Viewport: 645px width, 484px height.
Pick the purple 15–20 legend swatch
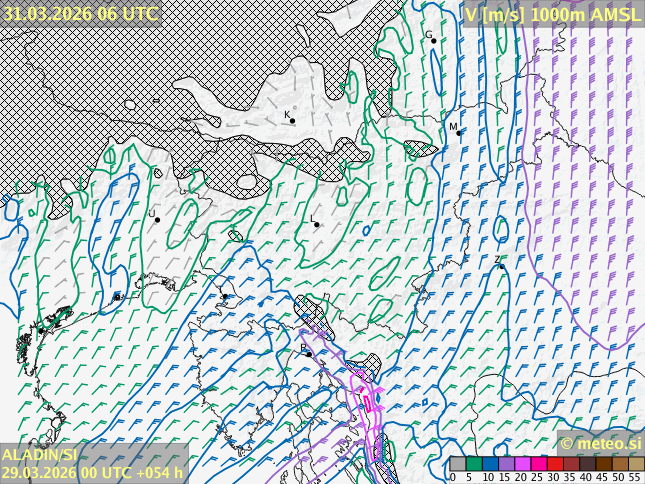point(506,464)
